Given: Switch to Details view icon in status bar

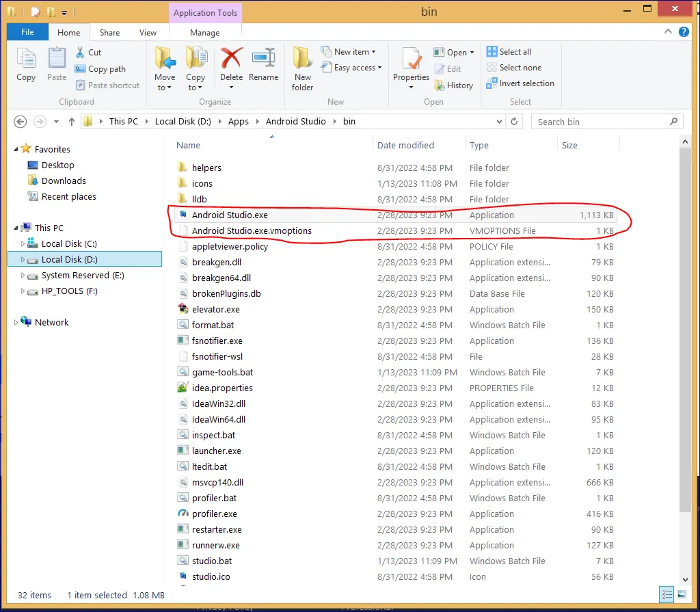Looking at the screenshot, I should [x=667, y=595].
